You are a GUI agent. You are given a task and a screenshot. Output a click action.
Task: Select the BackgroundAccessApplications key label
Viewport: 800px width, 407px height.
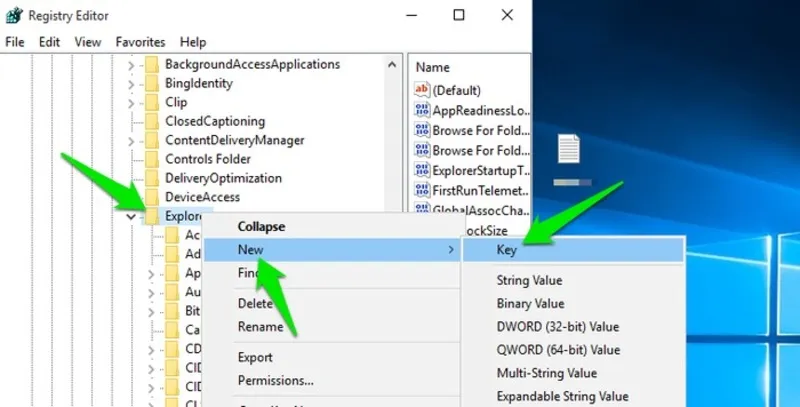coord(253,64)
